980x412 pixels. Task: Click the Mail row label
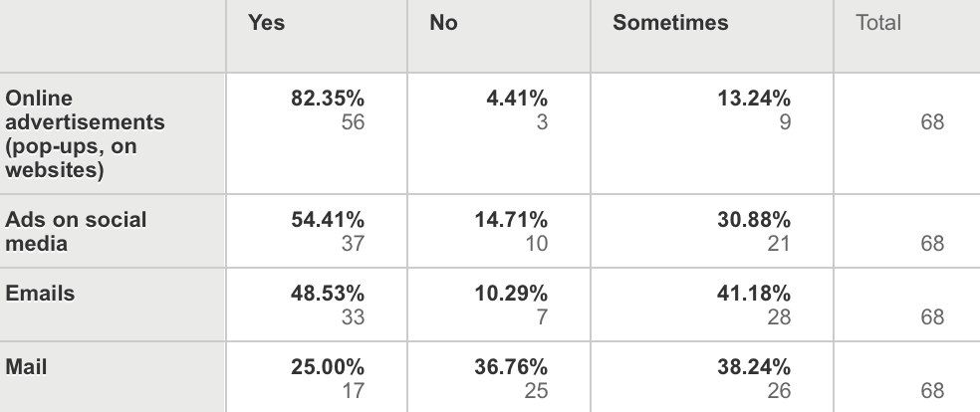tap(26, 367)
